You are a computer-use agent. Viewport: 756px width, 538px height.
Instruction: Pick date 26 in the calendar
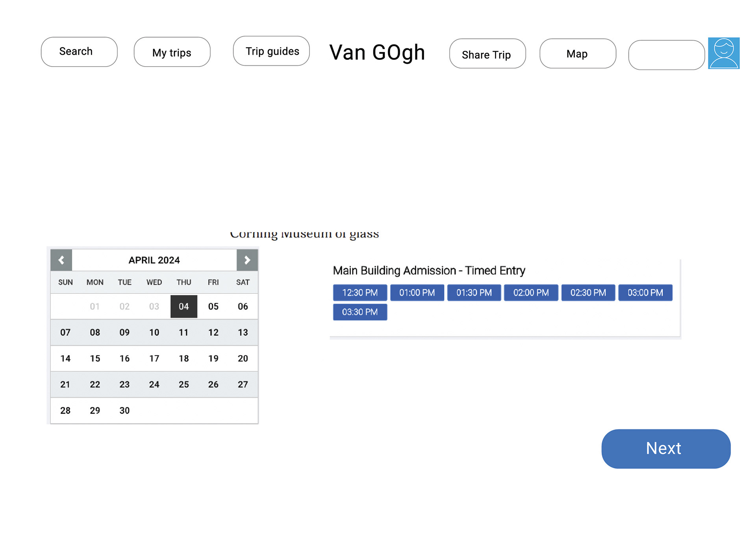click(213, 384)
